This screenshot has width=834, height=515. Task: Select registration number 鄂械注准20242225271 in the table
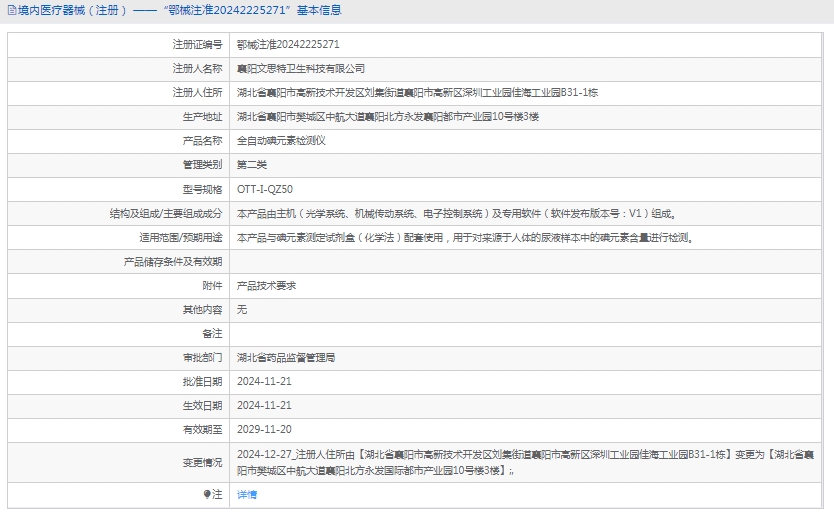[x=288, y=45]
